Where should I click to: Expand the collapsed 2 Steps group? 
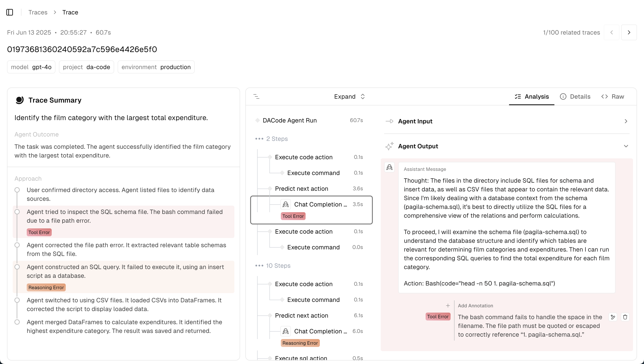coord(271,139)
